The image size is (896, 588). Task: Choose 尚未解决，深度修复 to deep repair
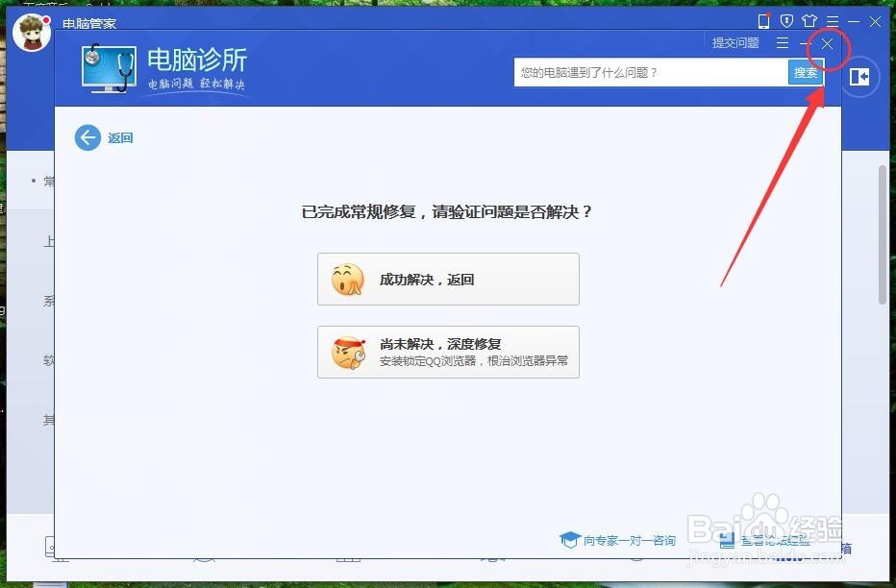[448, 352]
